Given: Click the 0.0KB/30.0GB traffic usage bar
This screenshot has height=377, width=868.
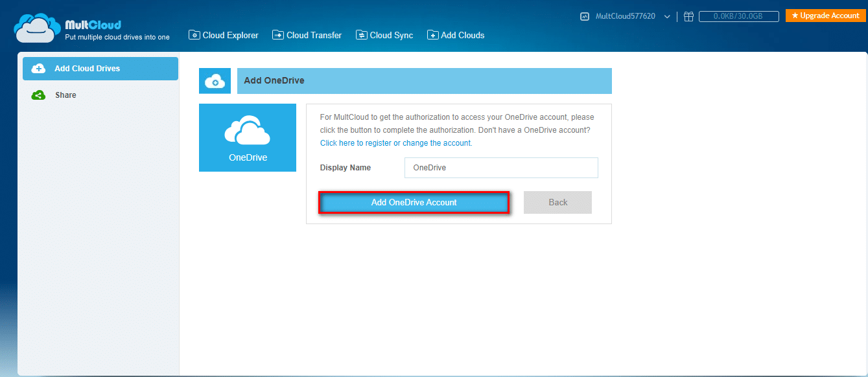Looking at the screenshot, I should point(738,16).
